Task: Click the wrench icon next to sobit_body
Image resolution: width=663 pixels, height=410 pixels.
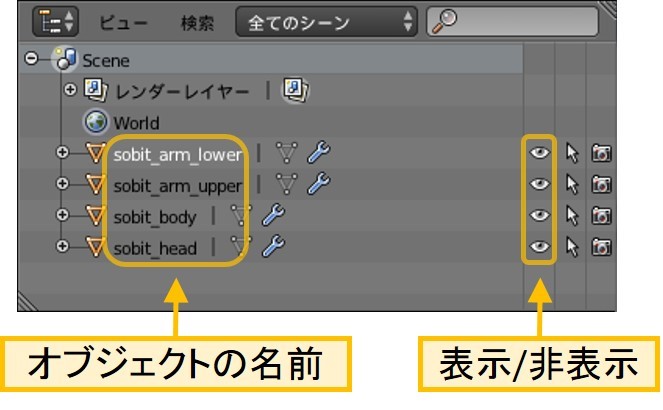Action: pos(272,215)
